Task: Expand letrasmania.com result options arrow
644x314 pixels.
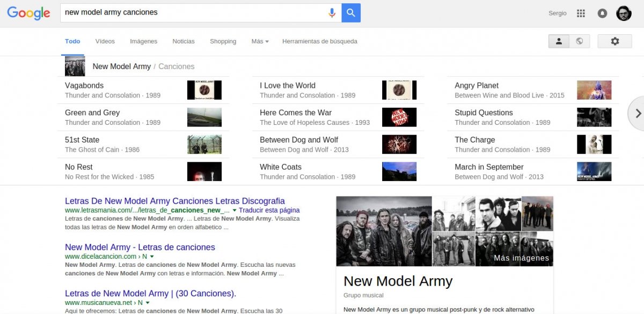Action: click(x=235, y=211)
